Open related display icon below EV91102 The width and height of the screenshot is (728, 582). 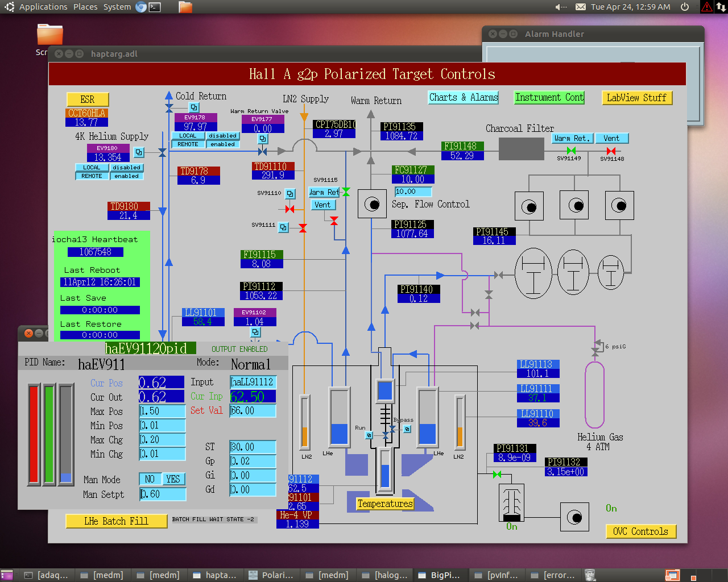(255, 332)
